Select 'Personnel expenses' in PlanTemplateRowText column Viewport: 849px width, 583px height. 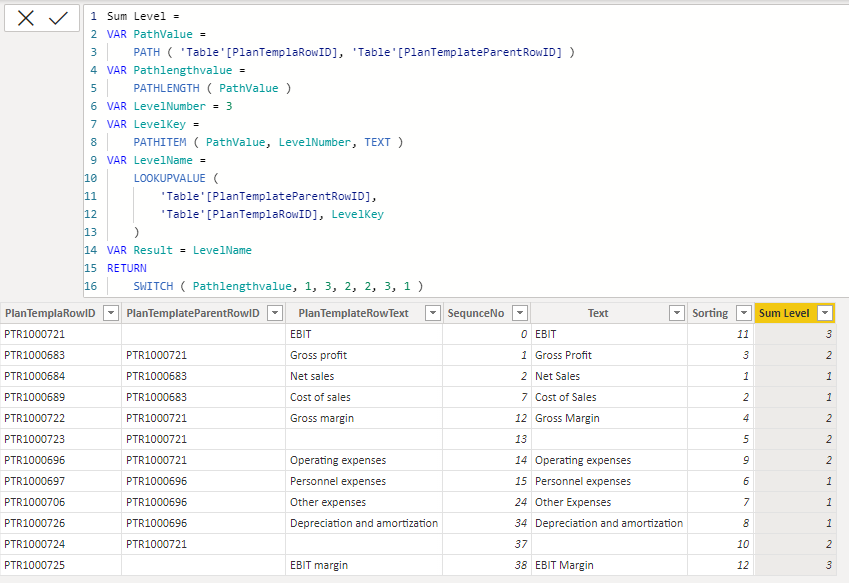tap(364, 481)
